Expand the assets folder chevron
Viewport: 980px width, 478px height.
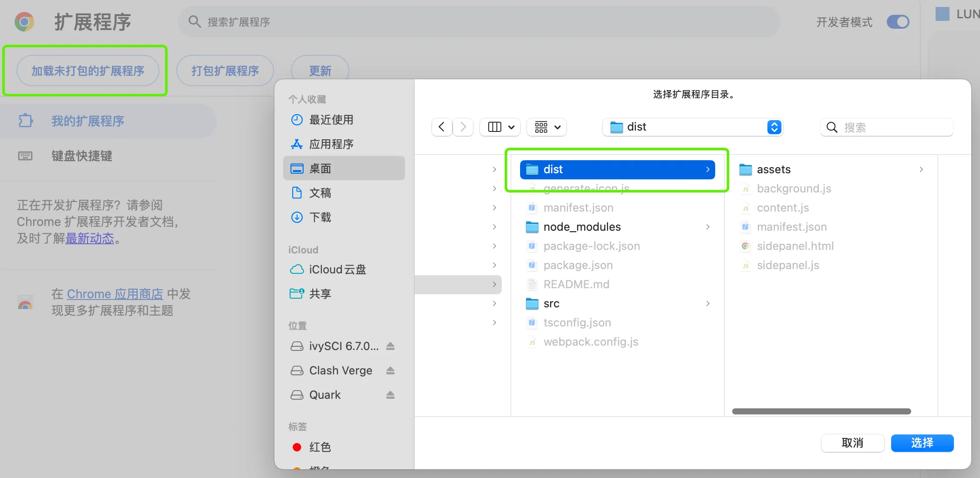click(921, 169)
